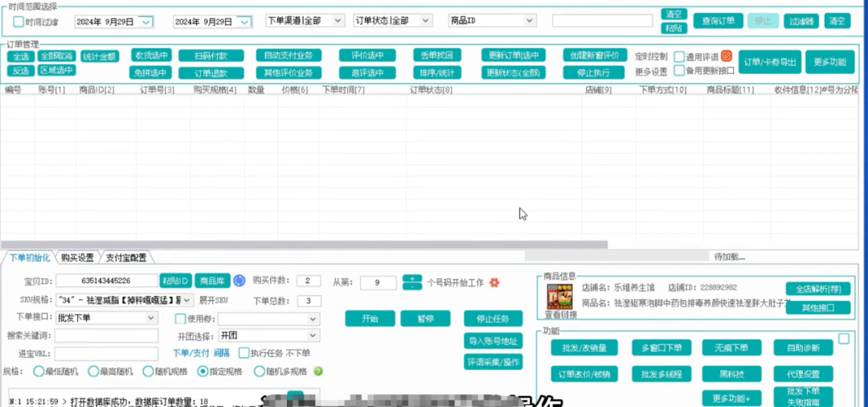Expand the 下单渠道|全部 dropdown

338,20
